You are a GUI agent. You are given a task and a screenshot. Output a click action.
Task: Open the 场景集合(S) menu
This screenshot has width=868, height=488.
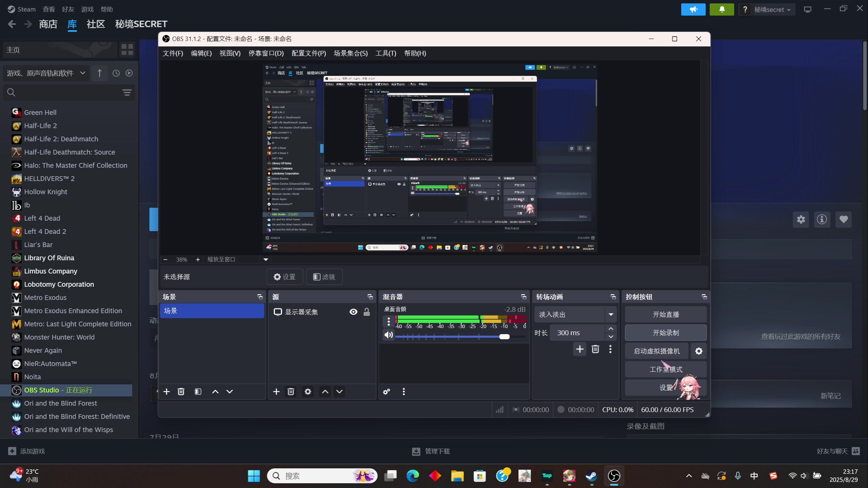point(350,53)
